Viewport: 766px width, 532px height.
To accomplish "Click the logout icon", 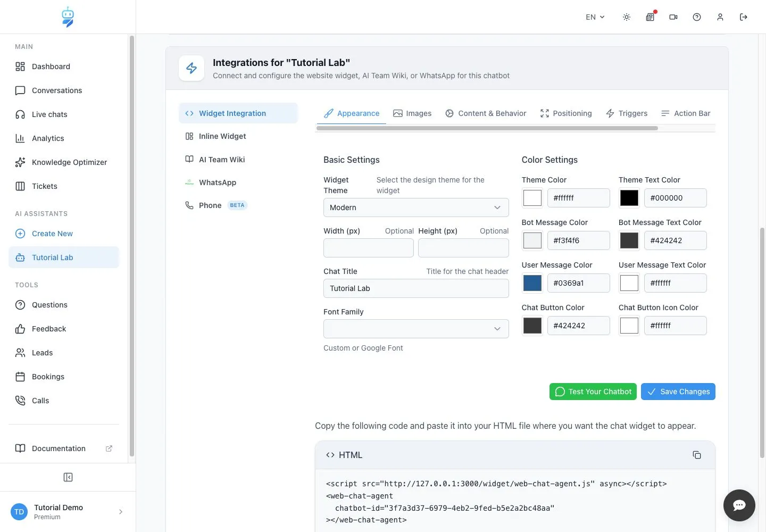I will pyautogui.click(x=744, y=17).
